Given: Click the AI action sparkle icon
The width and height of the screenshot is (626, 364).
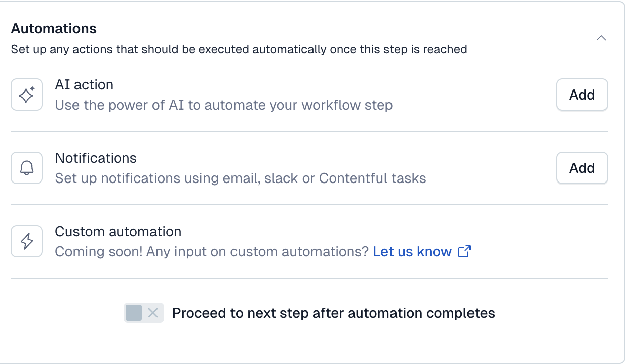Looking at the screenshot, I should tap(27, 95).
